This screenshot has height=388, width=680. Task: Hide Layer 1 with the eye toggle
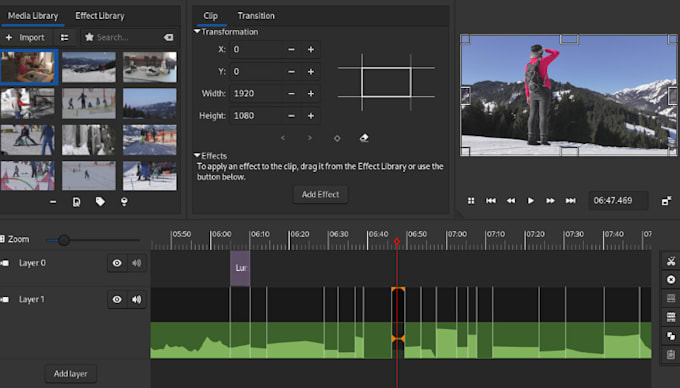point(117,300)
